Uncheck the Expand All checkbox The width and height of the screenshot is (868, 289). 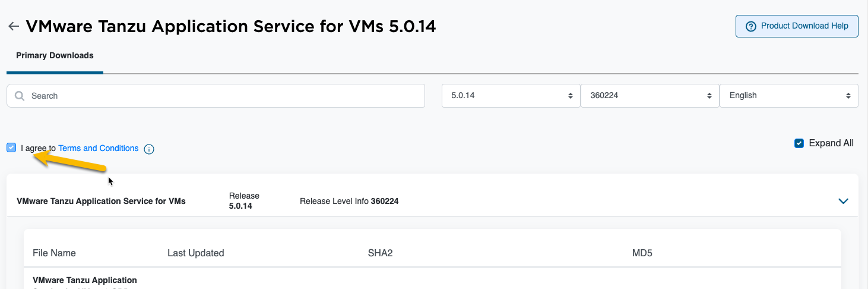799,143
